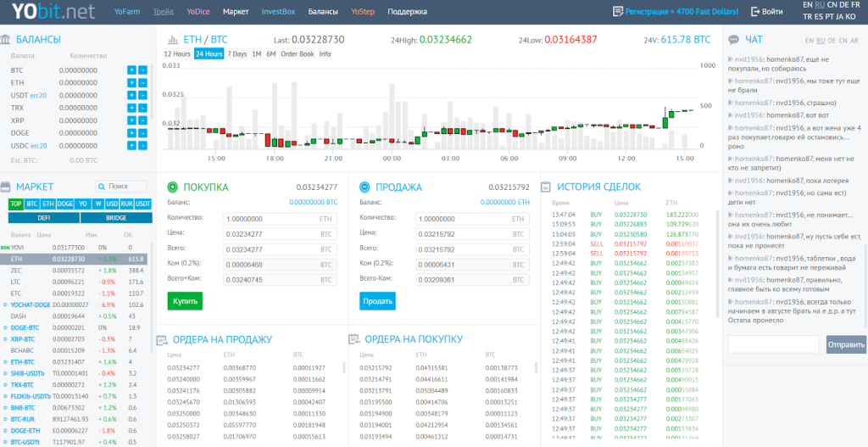This screenshot has width=868, height=447.
Task: Select the 12 Hours chart range
Action: pyautogui.click(x=176, y=53)
